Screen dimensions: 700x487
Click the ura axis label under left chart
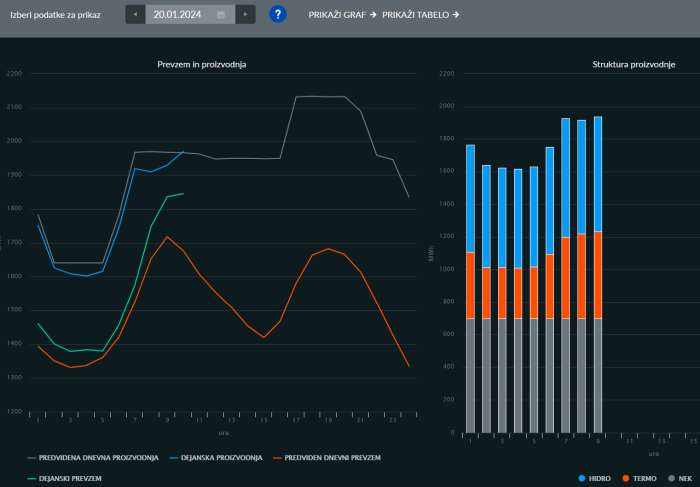[223, 433]
